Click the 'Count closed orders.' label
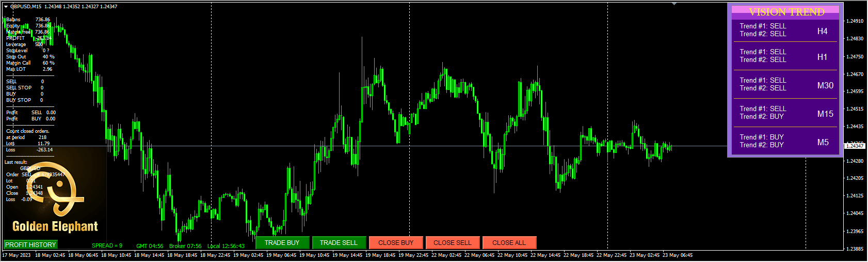 tap(28, 131)
